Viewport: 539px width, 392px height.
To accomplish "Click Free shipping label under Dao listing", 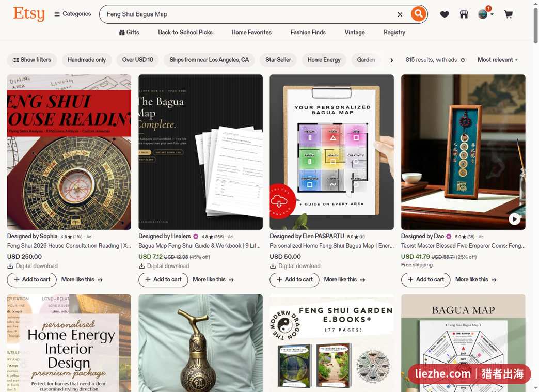I will 417,265.
